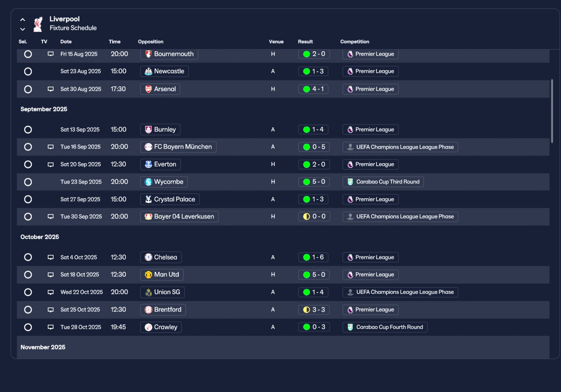This screenshot has height=392, width=561.
Task: Select the FC Bayern München radio button
Action: pos(28,147)
